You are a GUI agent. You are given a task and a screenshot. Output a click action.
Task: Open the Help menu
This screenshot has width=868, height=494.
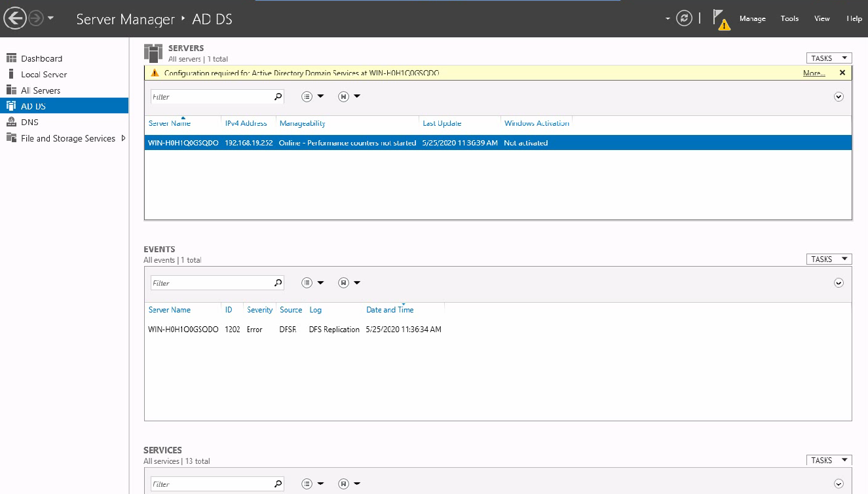coord(854,18)
